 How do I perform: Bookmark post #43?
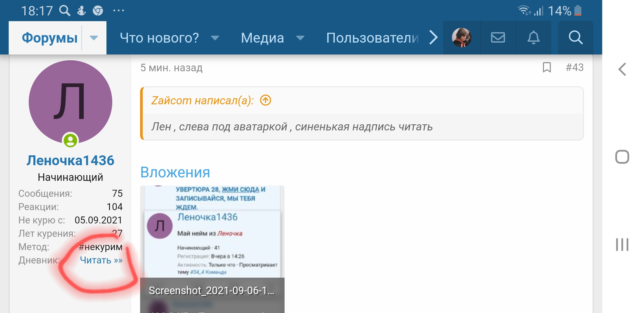click(x=547, y=68)
